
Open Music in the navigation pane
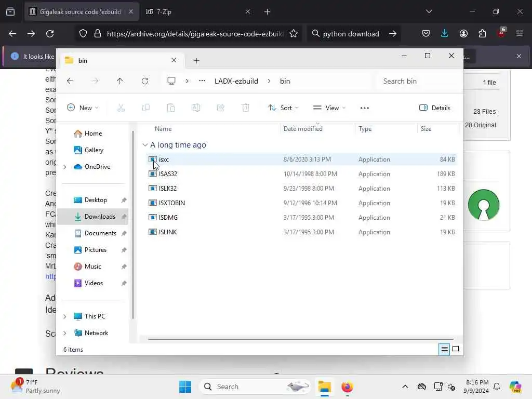(x=92, y=267)
